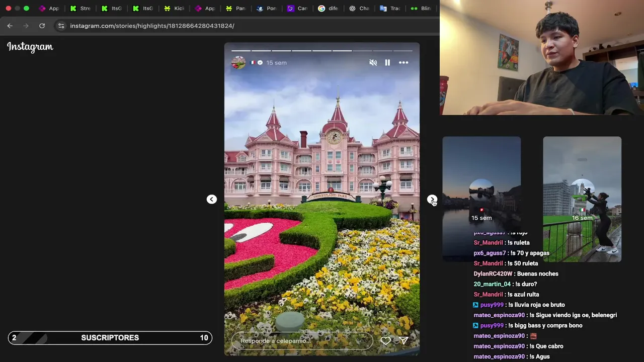644x362 pixels.
Task: Unmute the Instagram story audio
Action: [x=373, y=63]
